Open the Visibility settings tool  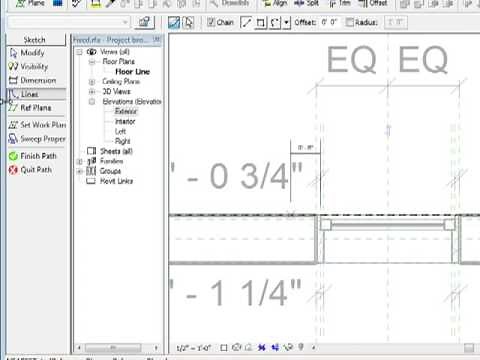[29, 66]
